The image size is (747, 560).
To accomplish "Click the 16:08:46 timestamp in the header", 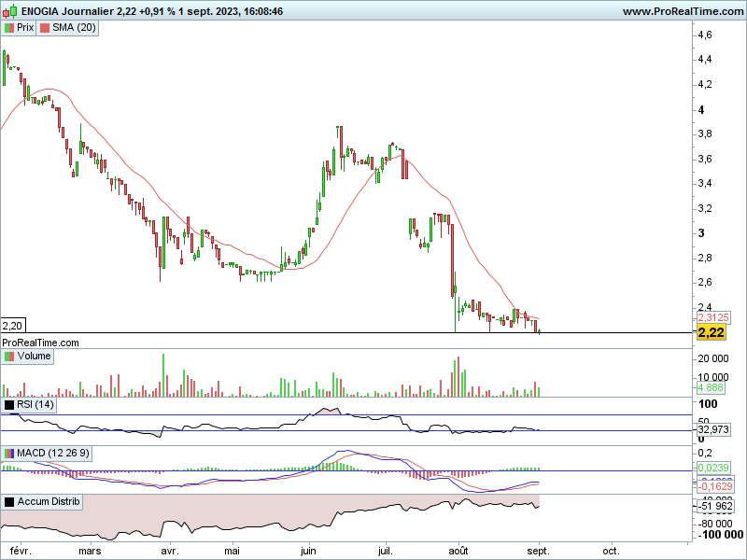I will pyautogui.click(x=263, y=11).
